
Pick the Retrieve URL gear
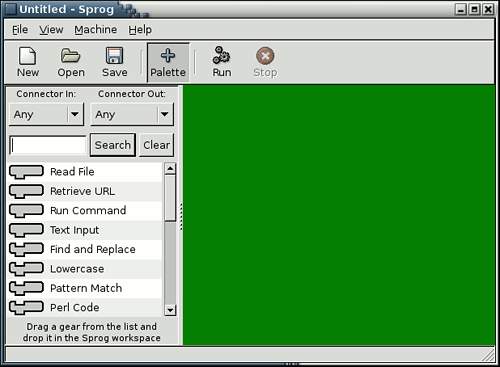click(26, 191)
